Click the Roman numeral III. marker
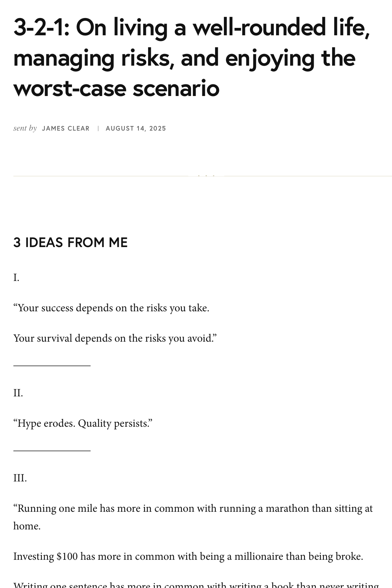Viewport: 392px width, 588px height. tap(20, 478)
